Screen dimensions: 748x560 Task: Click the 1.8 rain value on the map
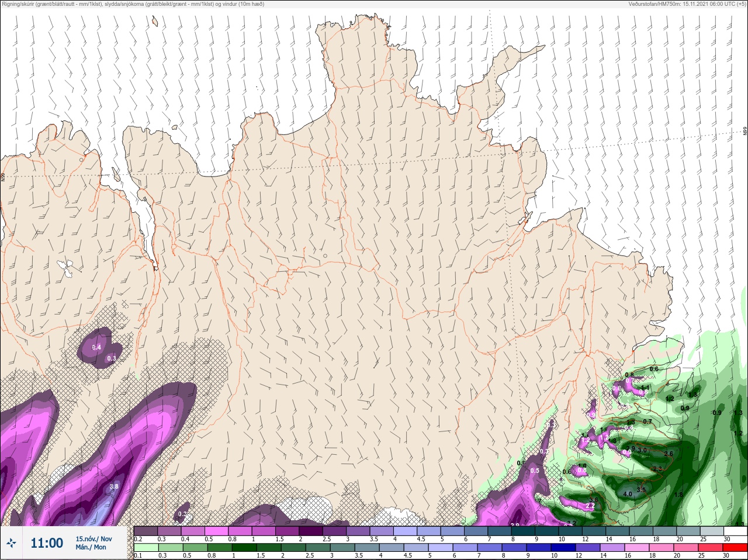tap(678, 495)
